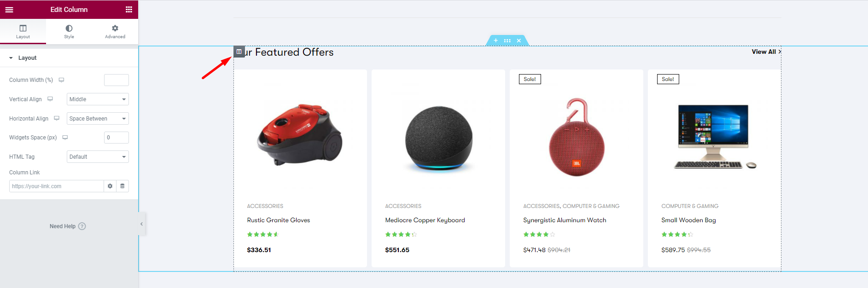This screenshot has height=288, width=868.
Task: Click the View All link
Action: 765,52
